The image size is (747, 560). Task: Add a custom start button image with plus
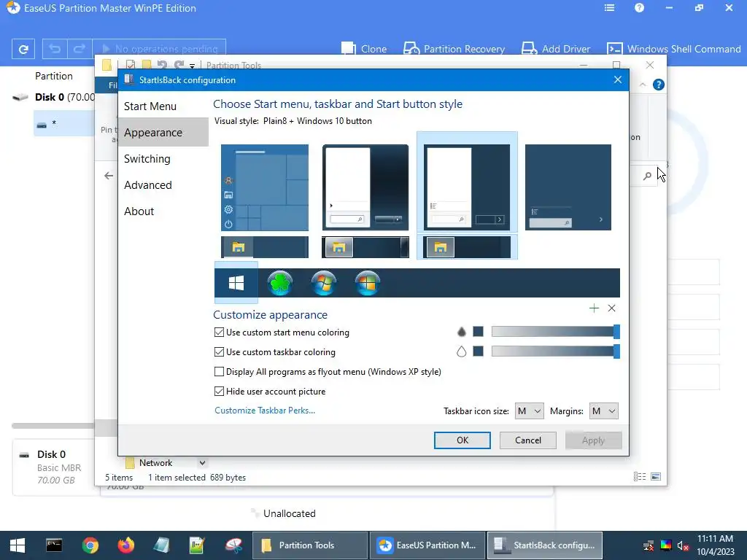[x=594, y=308]
